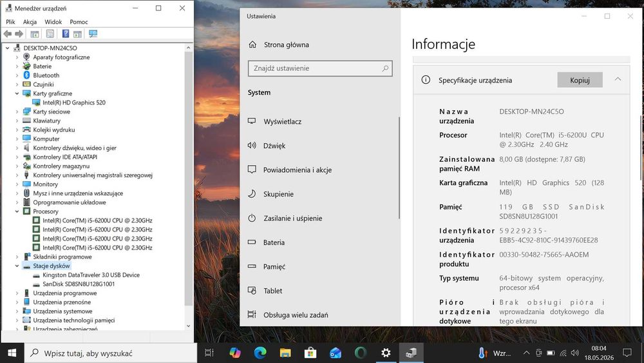Click the battery tray icon
The width and height of the screenshot is (644, 363).
[551, 353]
